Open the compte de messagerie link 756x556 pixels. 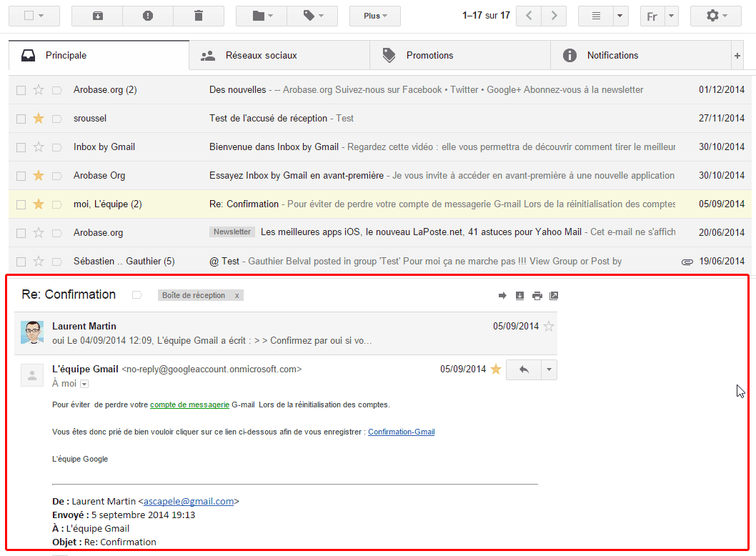(189, 404)
